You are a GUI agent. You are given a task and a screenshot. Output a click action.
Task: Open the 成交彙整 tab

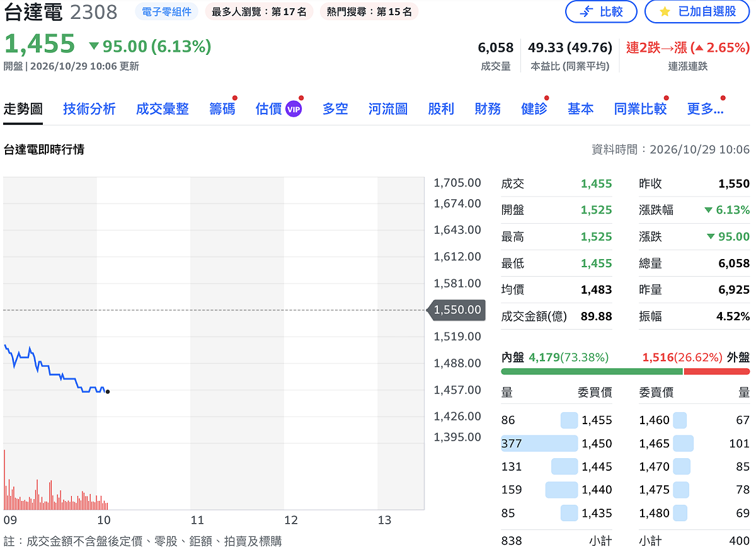163,109
